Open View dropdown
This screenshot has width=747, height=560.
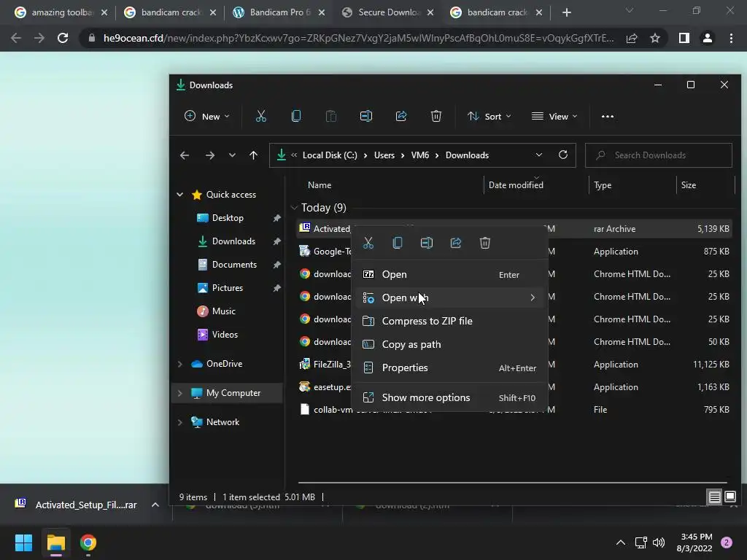(554, 116)
